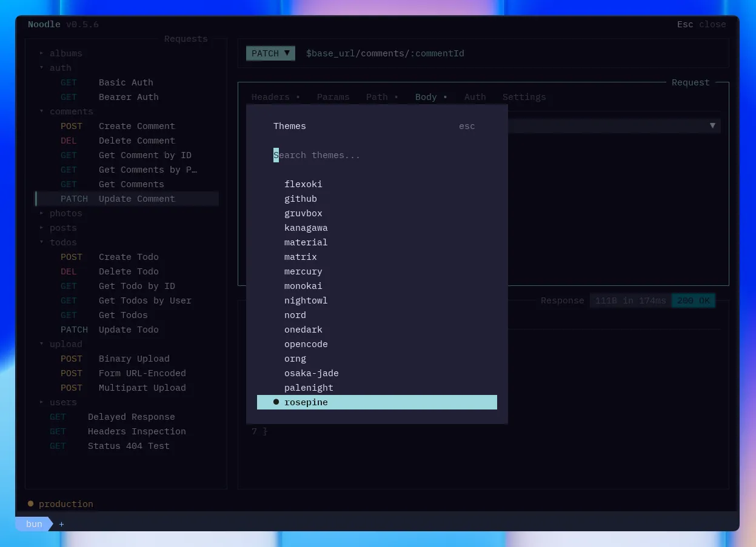
Task: Switch to the Params tab
Action: pos(333,97)
